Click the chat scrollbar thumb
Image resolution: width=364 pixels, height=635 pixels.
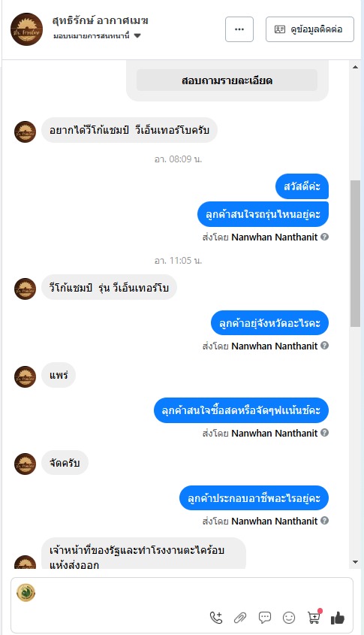(355, 253)
